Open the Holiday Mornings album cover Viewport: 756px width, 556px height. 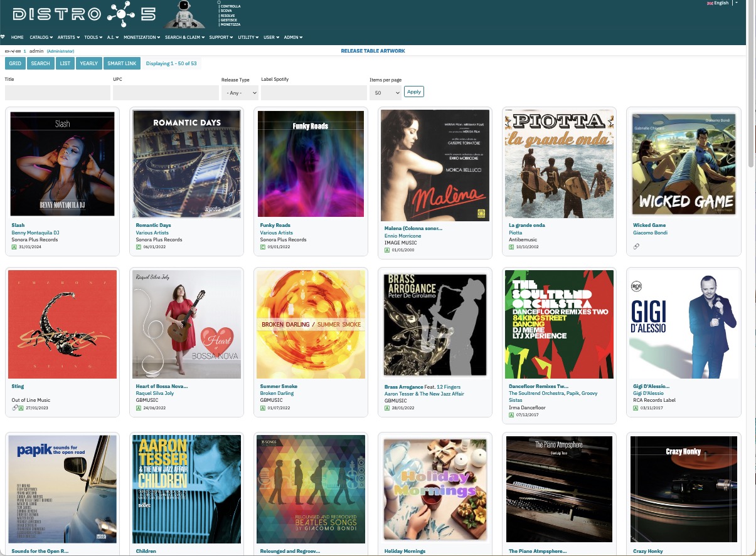(435, 489)
